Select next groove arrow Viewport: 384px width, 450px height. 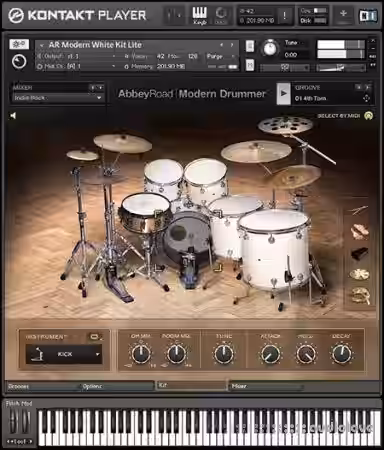coord(367,87)
